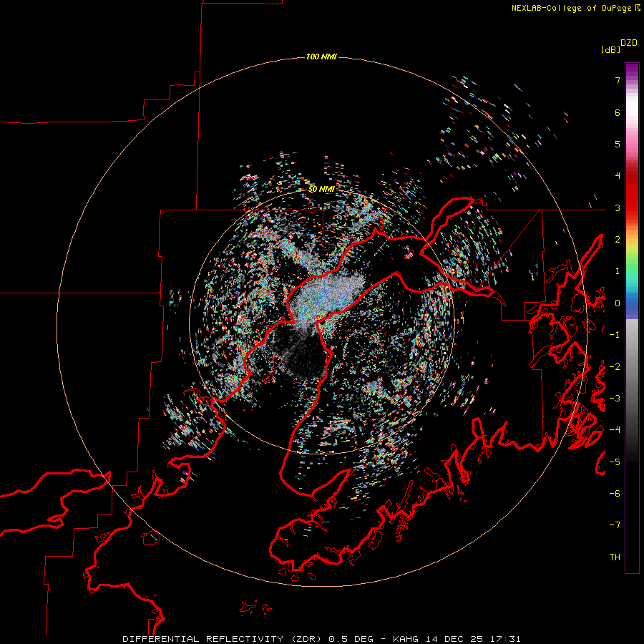Click the 0.5 DEG elevation angle text
The image size is (644, 644).
pyautogui.click(x=351, y=639)
